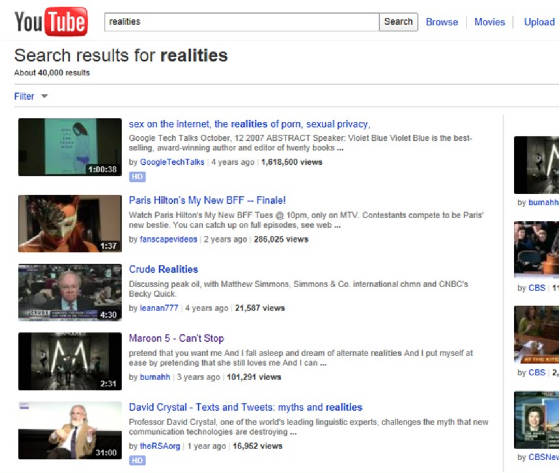Viewport: 560px width, 473px height.
Task: Click the '101,291 views' count
Action: pos(254,377)
